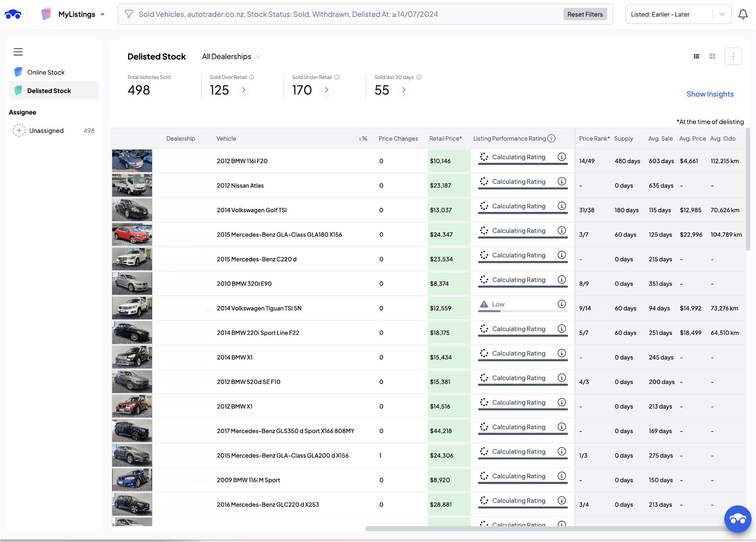Open rating info for 2014 Volkswagen Golf TSI

562,206
